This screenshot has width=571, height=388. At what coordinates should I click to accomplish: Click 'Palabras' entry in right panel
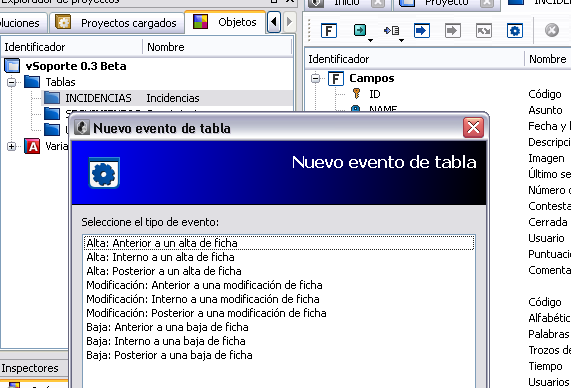[548, 334]
